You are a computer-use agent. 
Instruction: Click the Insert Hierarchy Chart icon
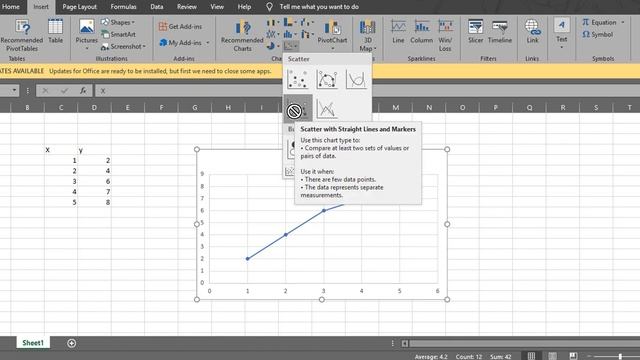tap(288, 22)
